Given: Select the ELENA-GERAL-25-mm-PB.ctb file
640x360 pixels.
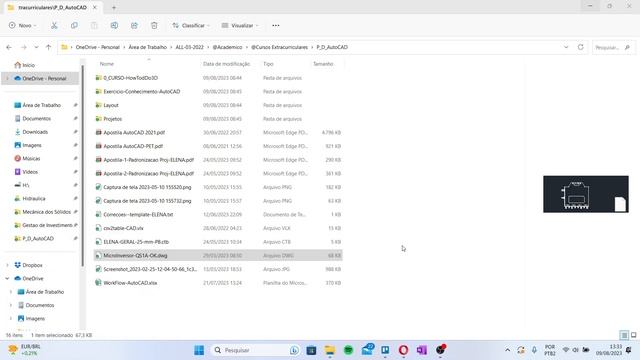Looking at the screenshot, I should tap(136, 242).
